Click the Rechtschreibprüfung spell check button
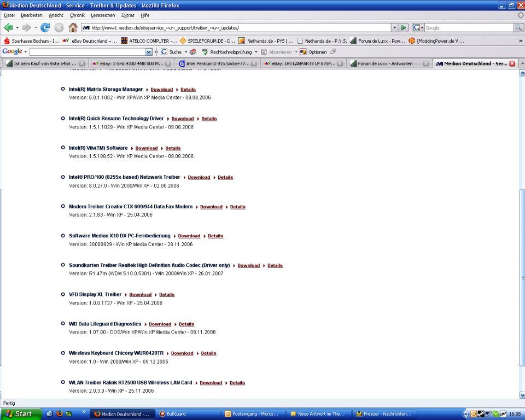Viewport: 525px width, 420px height. tap(226, 52)
